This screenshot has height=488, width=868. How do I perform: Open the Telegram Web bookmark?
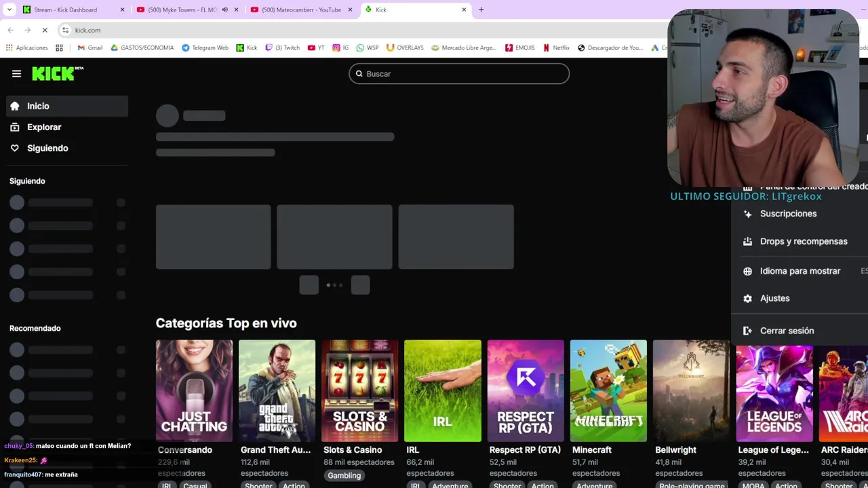(x=205, y=47)
